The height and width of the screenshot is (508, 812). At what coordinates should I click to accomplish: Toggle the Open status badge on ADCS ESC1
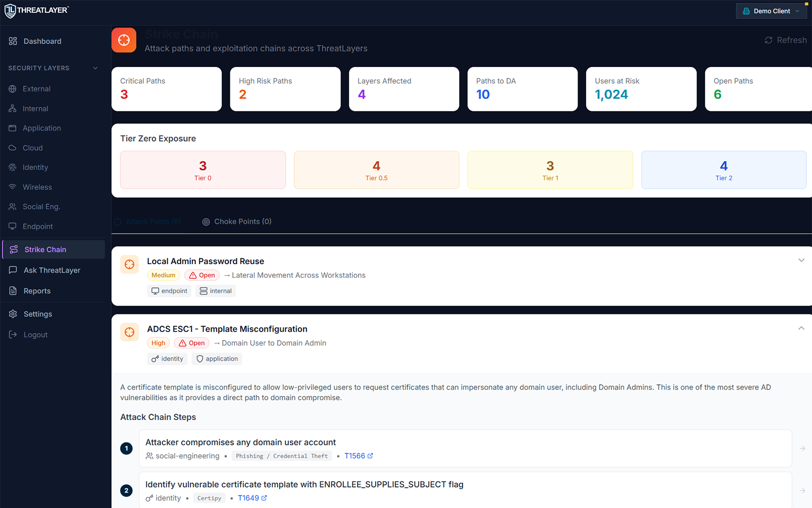coord(191,342)
